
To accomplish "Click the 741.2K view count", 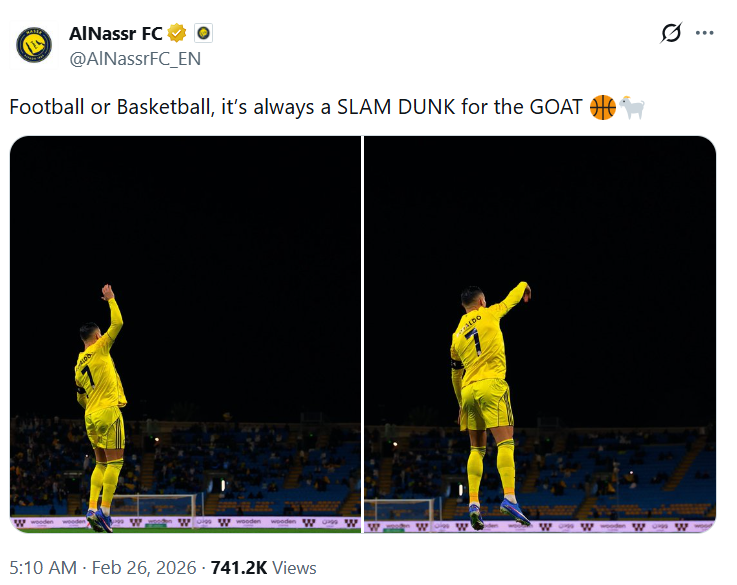I will pyautogui.click(x=239, y=568).
